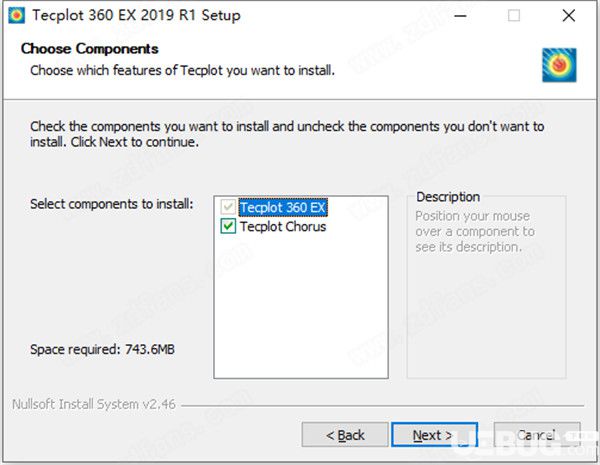
Task: Click the disabled maximize window button
Action: [514, 16]
